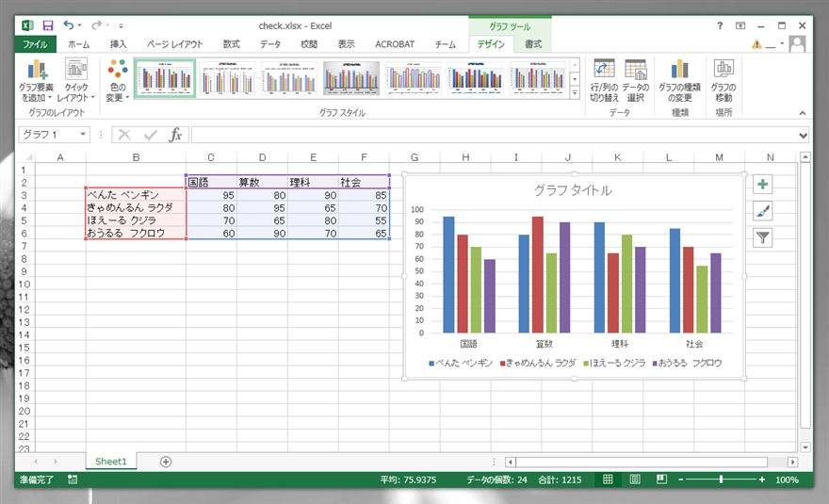Switch to Normal view in status bar

(x=608, y=480)
